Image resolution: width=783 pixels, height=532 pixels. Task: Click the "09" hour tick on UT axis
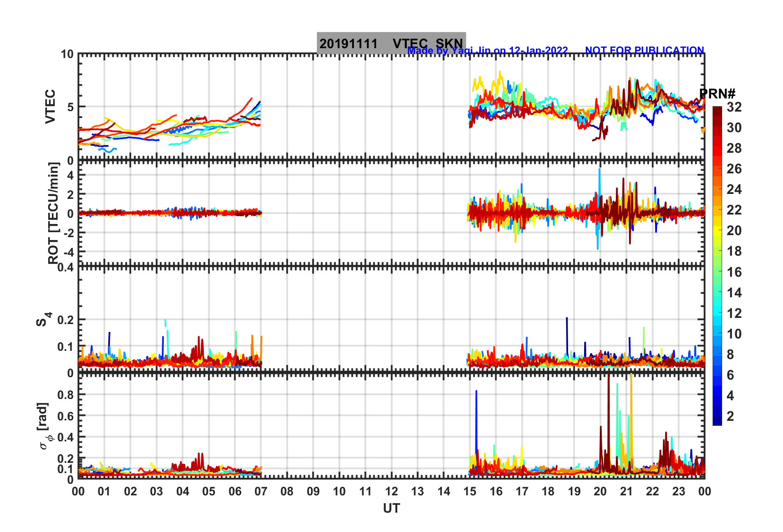click(x=313, y=491)
